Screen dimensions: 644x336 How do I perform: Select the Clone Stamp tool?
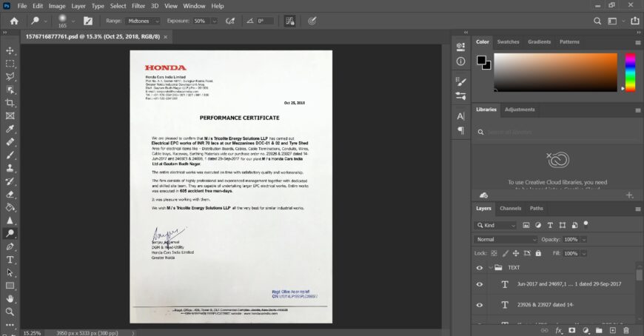tap(10, 169)
